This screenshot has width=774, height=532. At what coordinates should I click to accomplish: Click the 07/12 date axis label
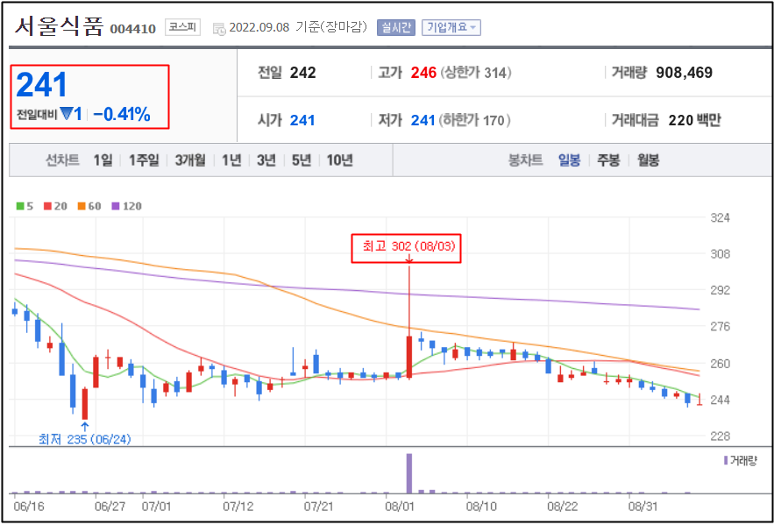coord(238,507)
